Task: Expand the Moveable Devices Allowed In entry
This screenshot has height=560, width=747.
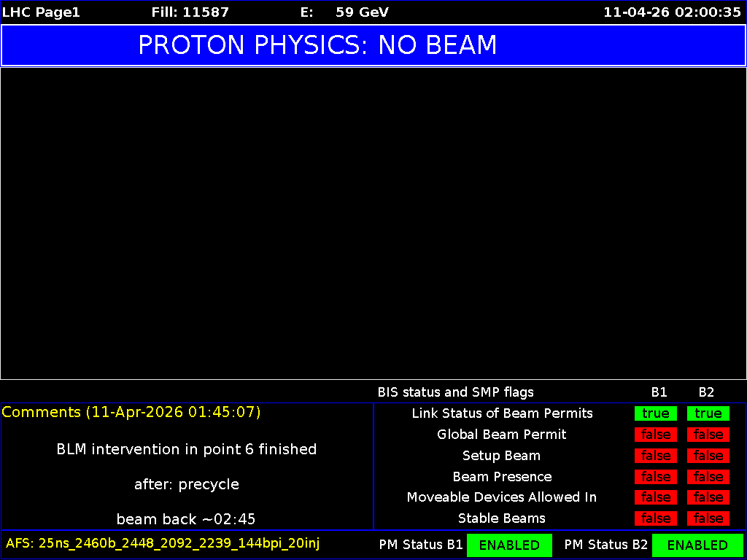Action: (x=502, y=497)
